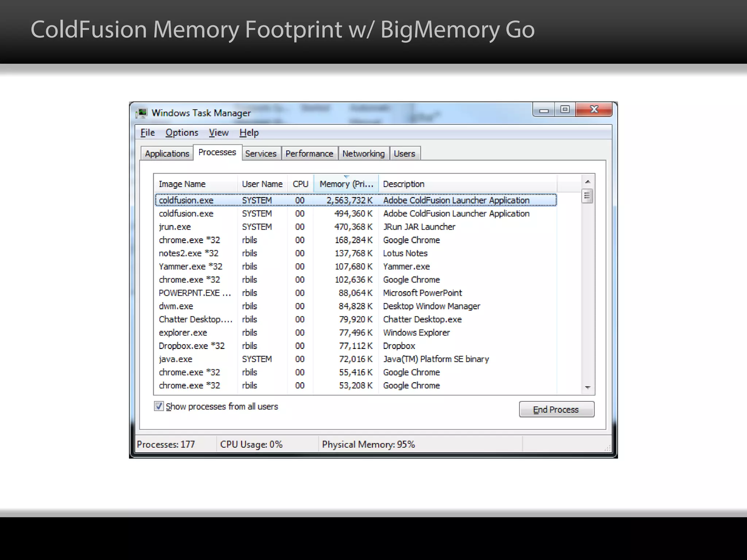
Task: Minimize the Windows Task Manager window
Action: tap(544, 110)
